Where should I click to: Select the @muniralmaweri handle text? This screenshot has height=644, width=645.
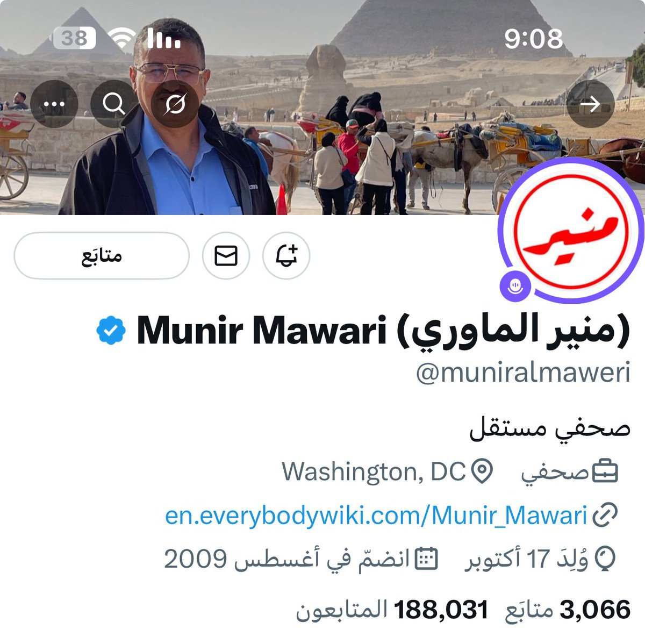click(x=523, y=373)
